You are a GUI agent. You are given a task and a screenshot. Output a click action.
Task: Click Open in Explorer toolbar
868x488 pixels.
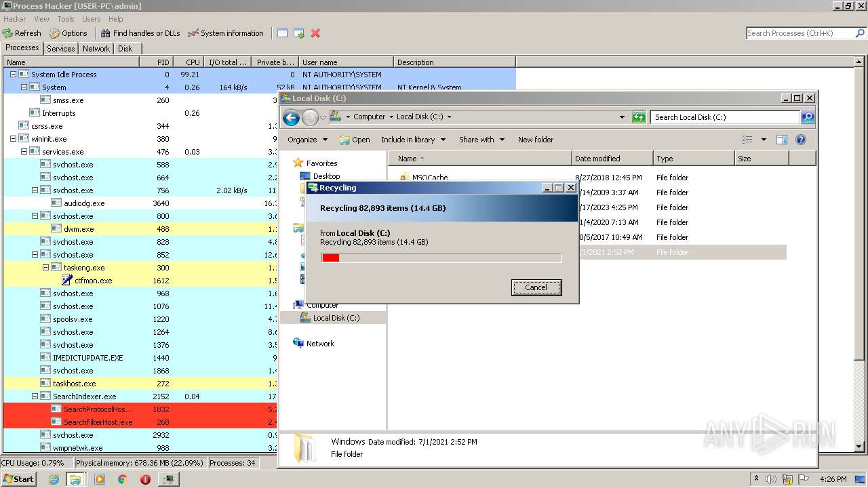click(x=355, y=140)
